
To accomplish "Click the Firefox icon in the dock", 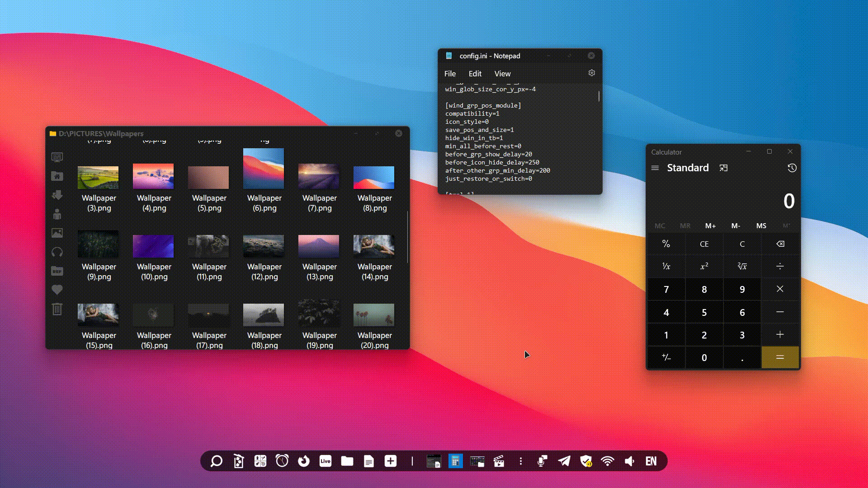I will coord(303,461).
